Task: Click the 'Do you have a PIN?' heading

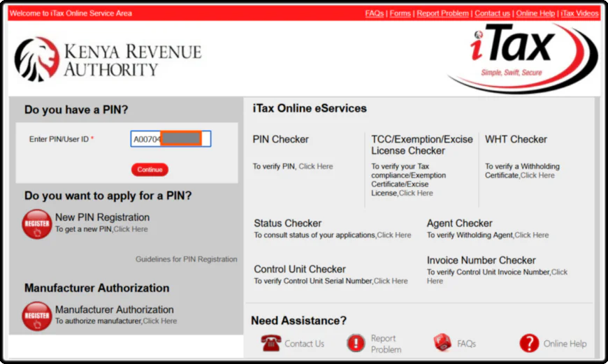Action: coord(76,110)
